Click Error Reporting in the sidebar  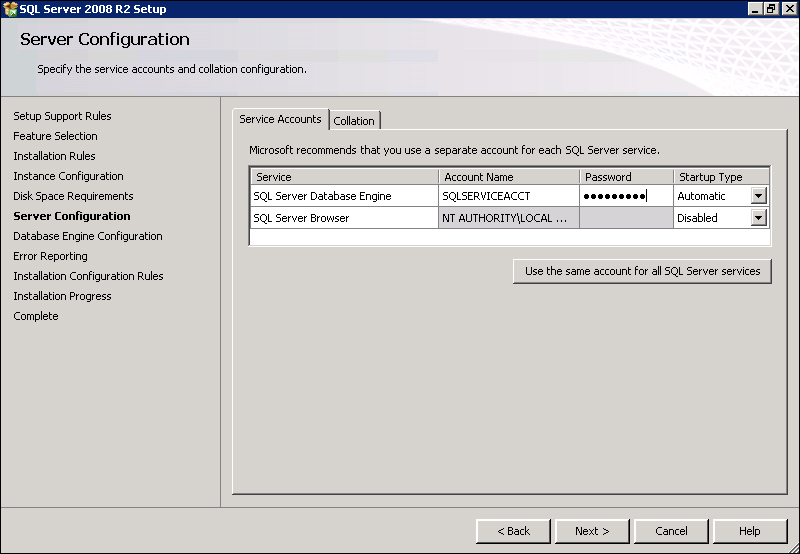50,256
